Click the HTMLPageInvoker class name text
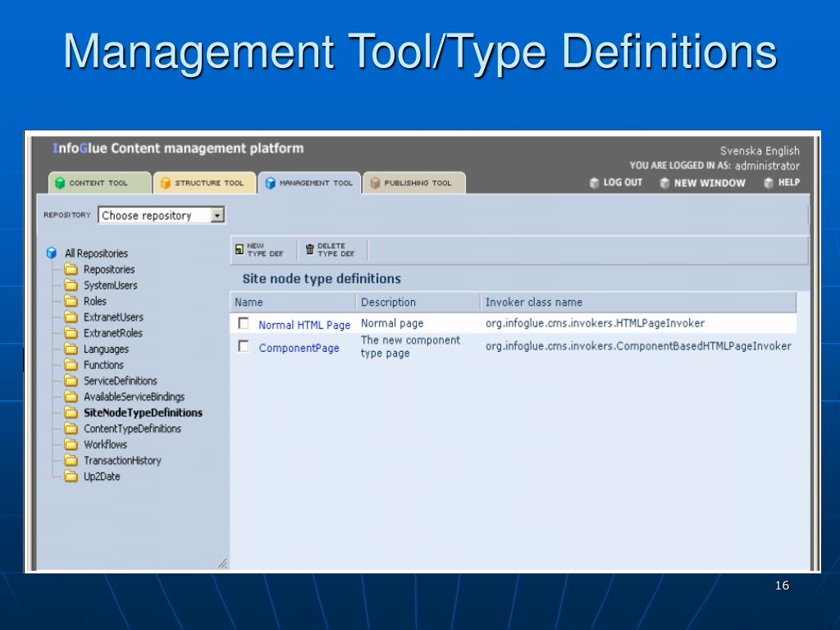The image size is (840, 630). (x=595, y=323)
